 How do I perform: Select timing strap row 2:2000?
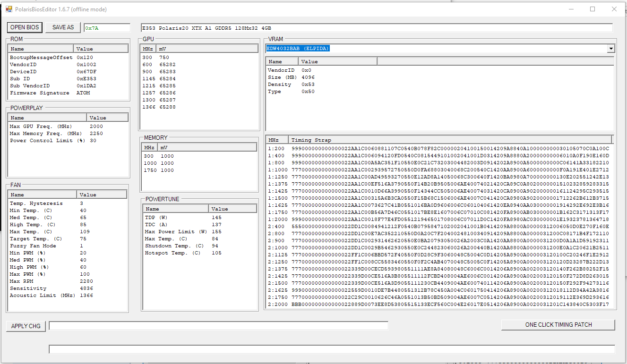[x=439, y=305]
